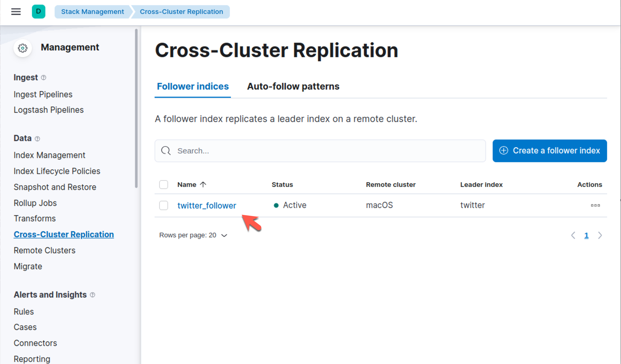Open actions menu for twitter_follower row
The width and height of the screenshot is (621, 364).
point(595,205)
